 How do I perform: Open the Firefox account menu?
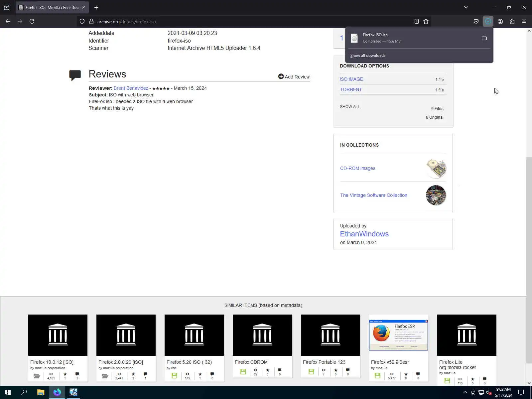pyautogui.click(x=500, y=21)
